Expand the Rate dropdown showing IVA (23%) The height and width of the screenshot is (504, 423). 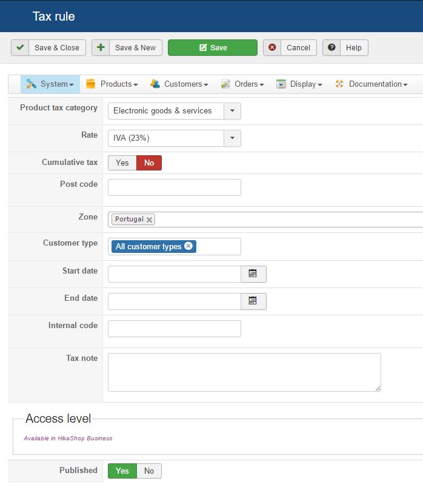[x=232, y=138]
